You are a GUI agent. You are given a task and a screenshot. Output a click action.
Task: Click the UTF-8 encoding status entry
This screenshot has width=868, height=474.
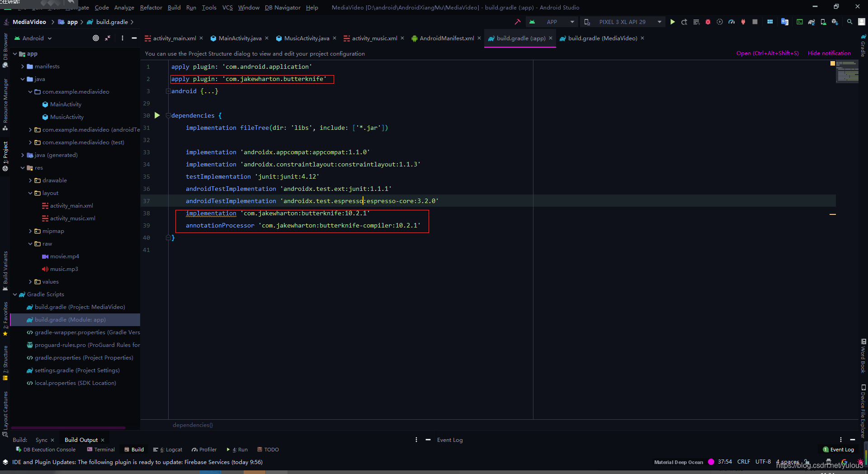[x=763, y=462]
